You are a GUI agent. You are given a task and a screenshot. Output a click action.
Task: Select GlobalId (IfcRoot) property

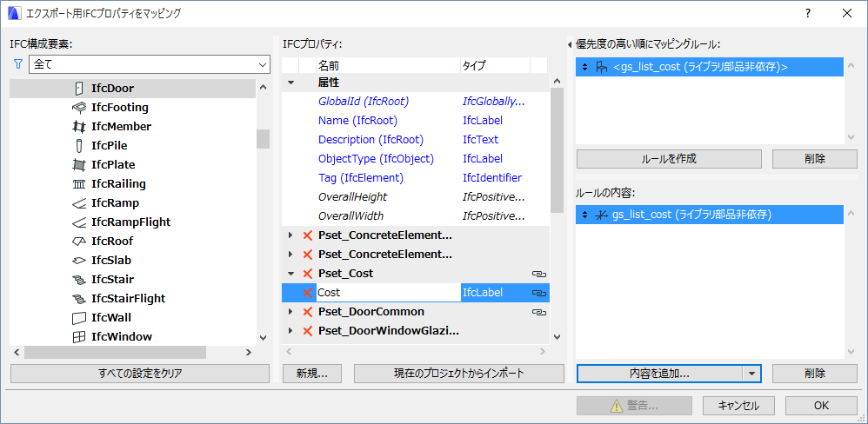[364, 102]
